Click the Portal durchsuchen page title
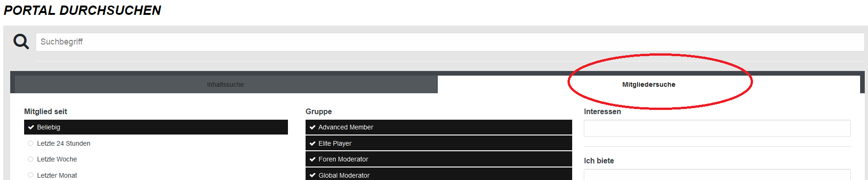Image resolution: width=868 pixels, height=180 pixels. pyautogui.click(x=83, y=10)
